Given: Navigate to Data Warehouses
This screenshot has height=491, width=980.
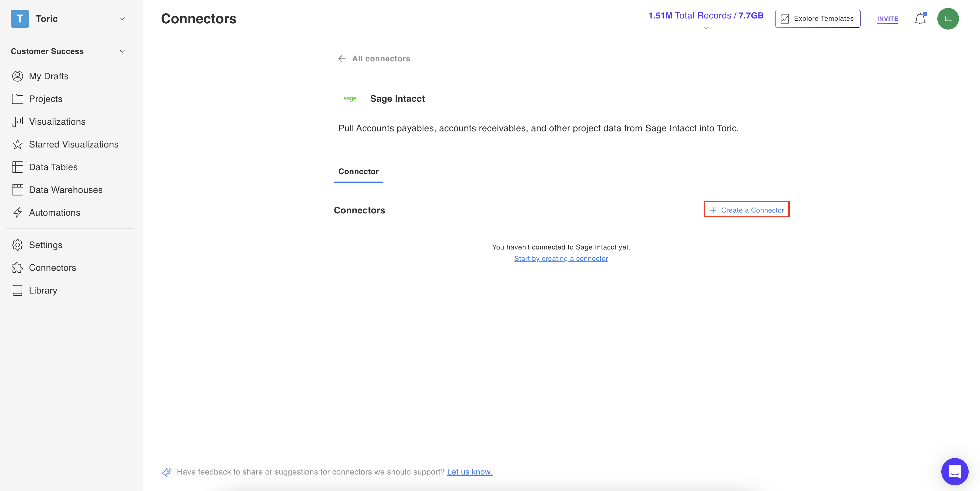Looking at the screenshot, I should coord(66,190).
